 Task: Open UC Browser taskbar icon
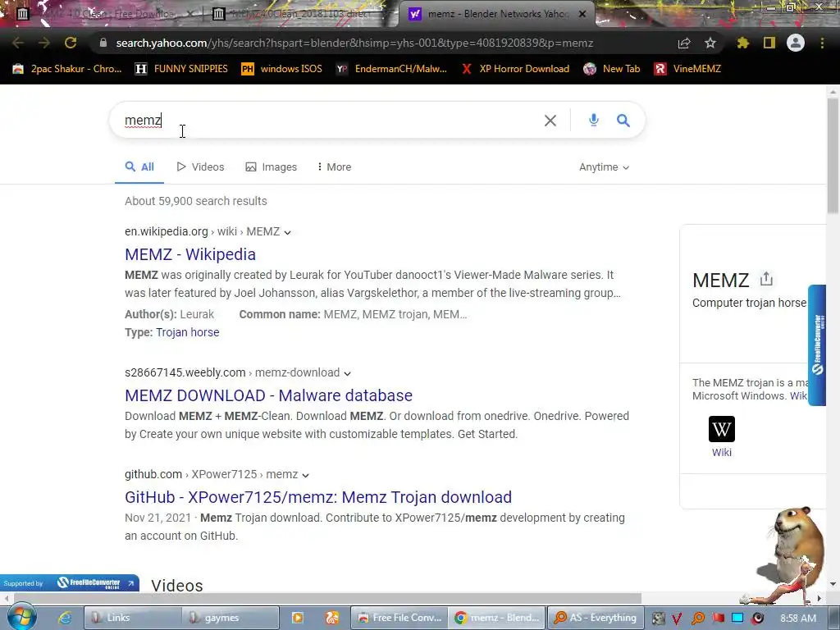[x=332, y=618]
